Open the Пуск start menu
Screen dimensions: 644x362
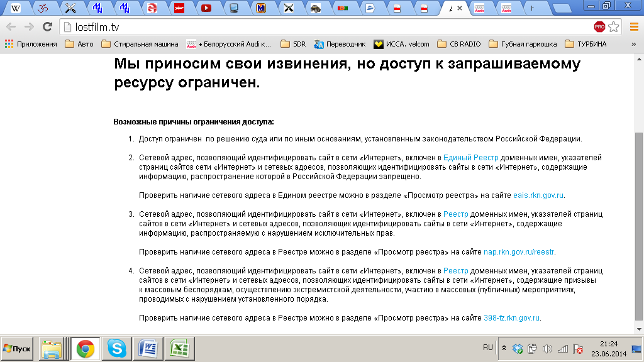[17, 349]
